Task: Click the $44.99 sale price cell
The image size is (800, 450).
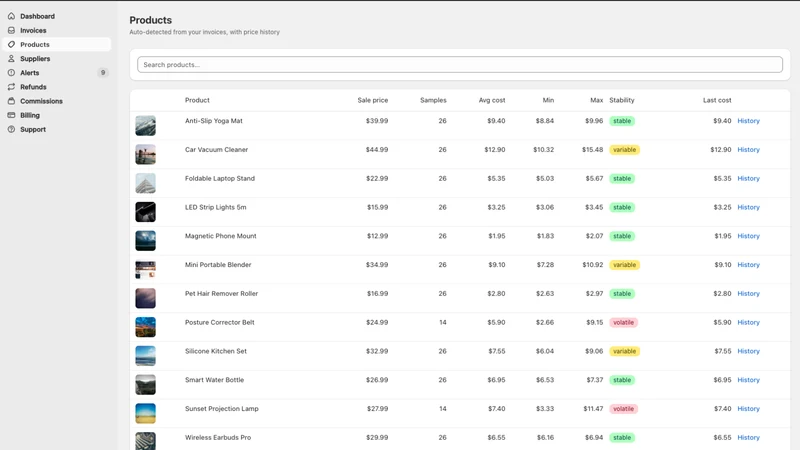Action: pos(377,149)
